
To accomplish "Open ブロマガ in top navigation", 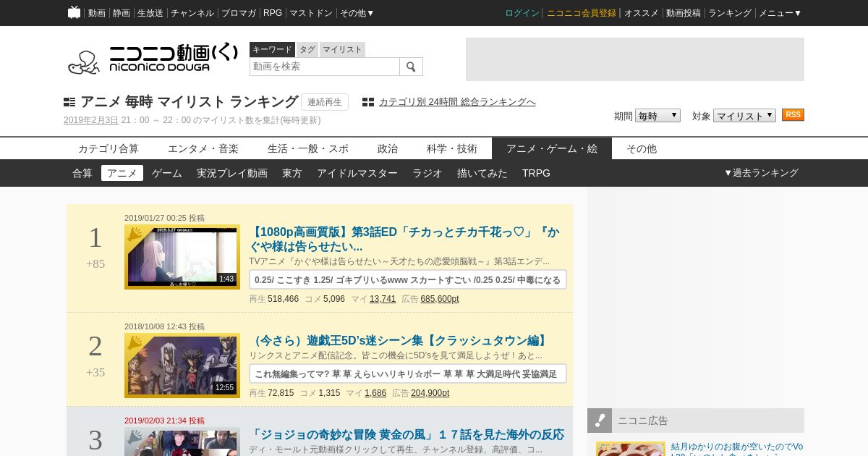I will [x=239, y=13].
